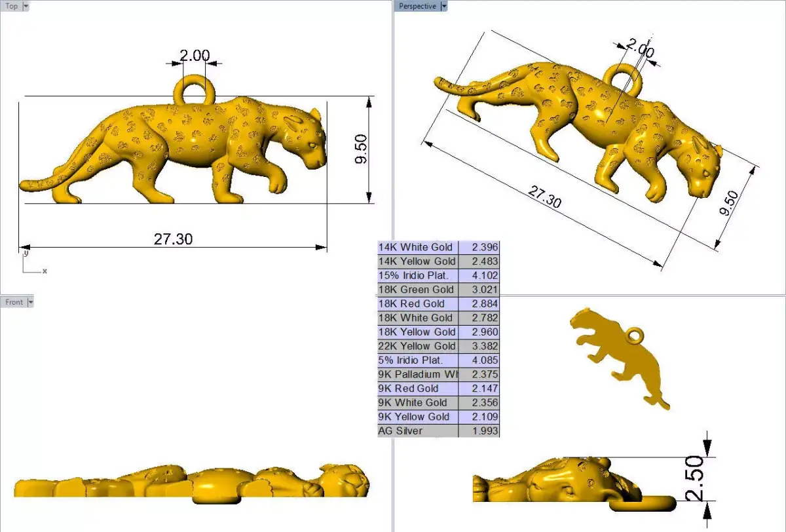
Task: Click the x-axis label on the axis gizmo
Action: (44, 270)
